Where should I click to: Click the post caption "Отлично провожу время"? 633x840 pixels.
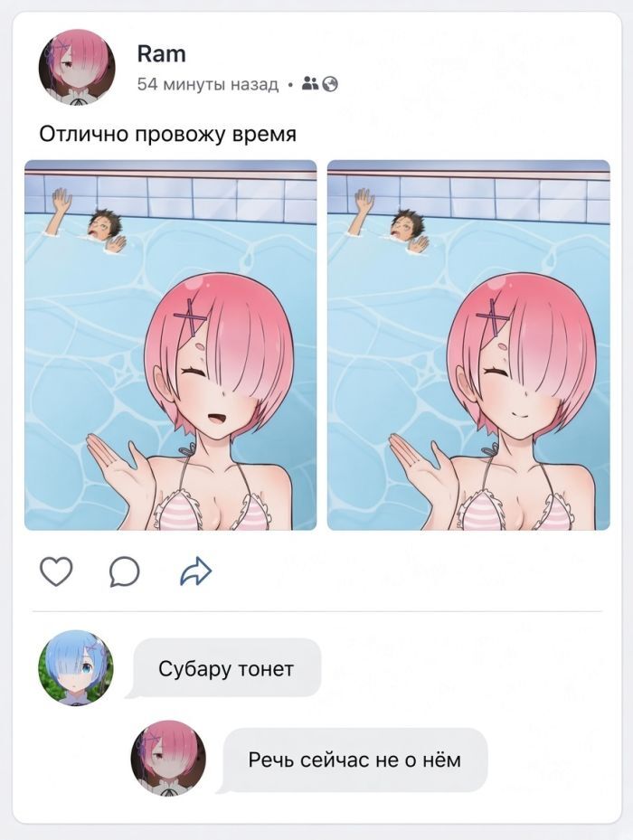(x=168, y=134)
